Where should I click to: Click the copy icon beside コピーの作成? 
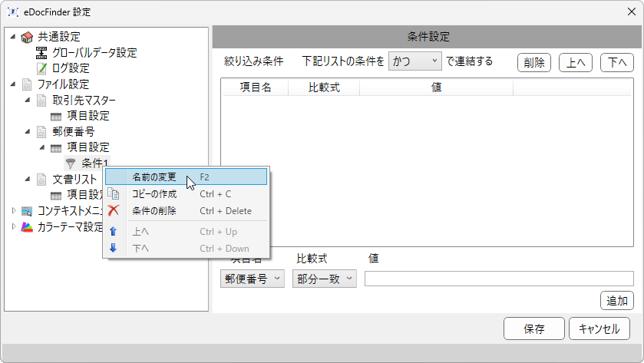(114, 193)
